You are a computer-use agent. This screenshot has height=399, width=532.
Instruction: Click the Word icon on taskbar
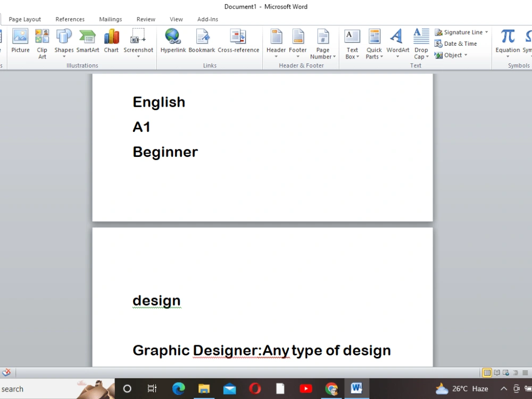[356, 389]
